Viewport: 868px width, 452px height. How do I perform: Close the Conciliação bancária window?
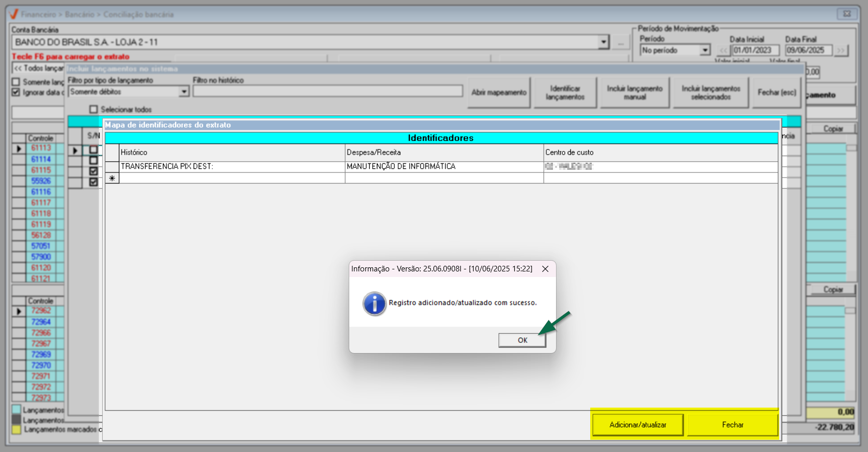[x=847, y=14]
